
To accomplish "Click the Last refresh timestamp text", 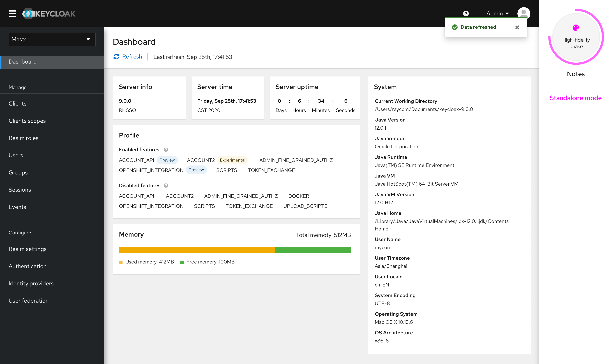I will [193, 57].
